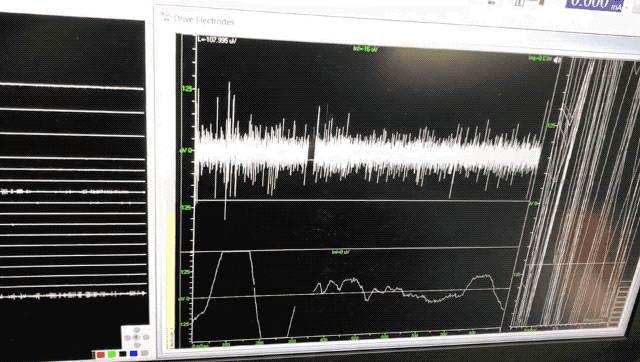Viewport: 640px width, 362px height.
Task: Click the green threshold label on top waveform
Action: point(365,49)
